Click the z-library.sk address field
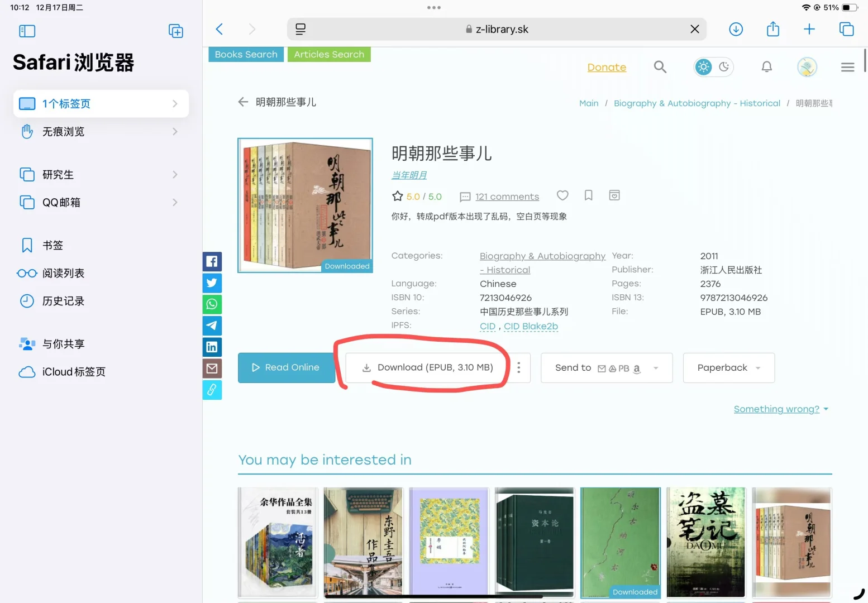This screenshot has width=868, height=603. 497,29
